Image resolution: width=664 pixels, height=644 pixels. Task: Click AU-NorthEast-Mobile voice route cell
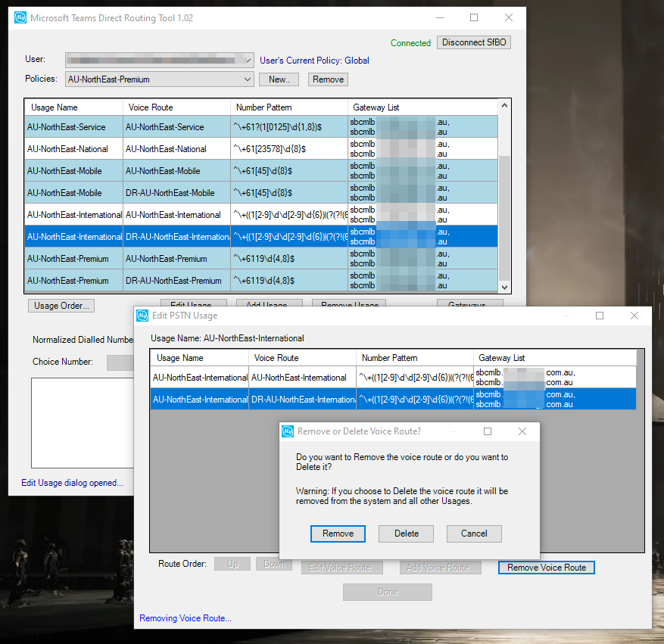pos(176,171)
